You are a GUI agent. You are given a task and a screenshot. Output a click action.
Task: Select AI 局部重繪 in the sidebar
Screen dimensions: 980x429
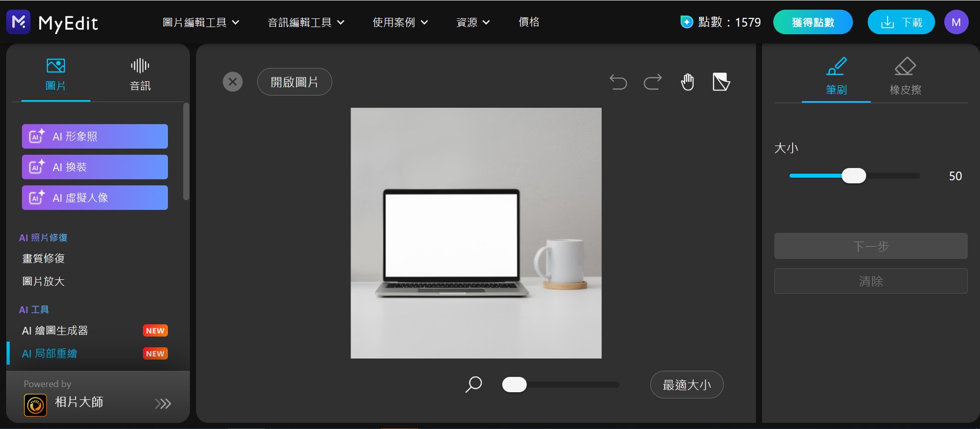(x=50, y=353)
